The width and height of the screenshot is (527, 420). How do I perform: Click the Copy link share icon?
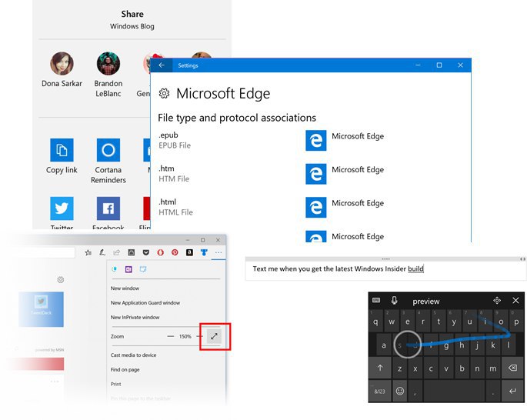[x=62, y=150]
